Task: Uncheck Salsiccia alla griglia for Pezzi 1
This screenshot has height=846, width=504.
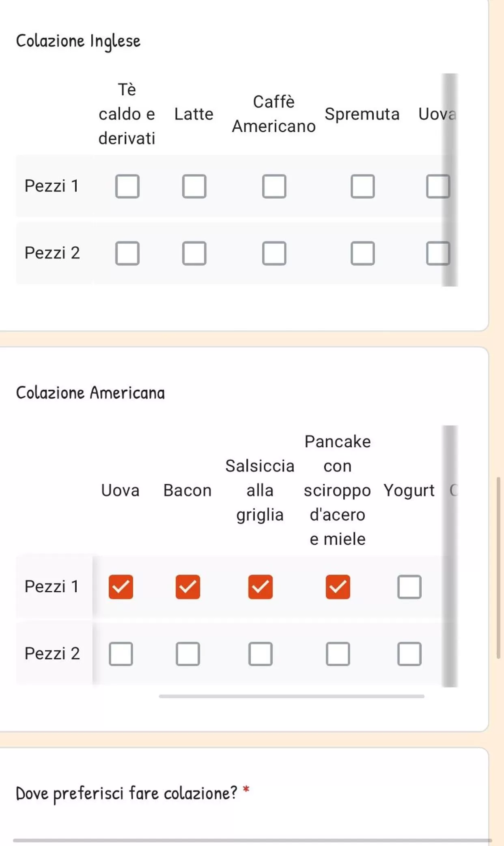Action: click(x=261, y=587)
